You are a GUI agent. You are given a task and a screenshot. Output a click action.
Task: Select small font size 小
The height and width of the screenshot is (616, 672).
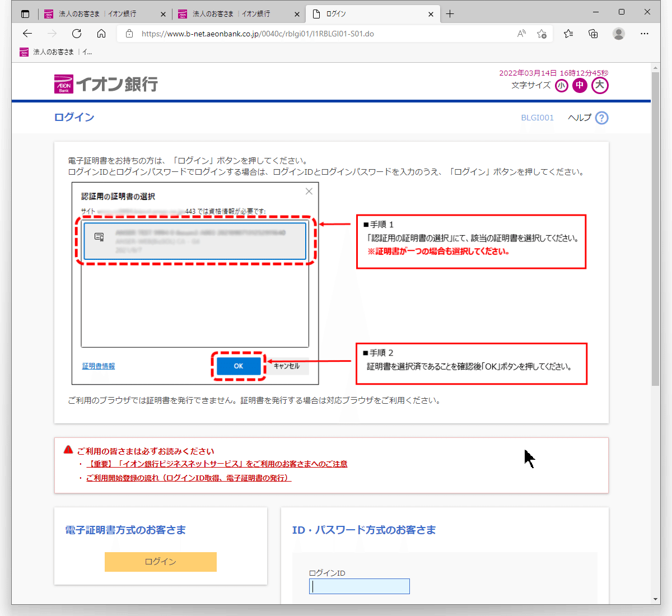coord(561,86)
